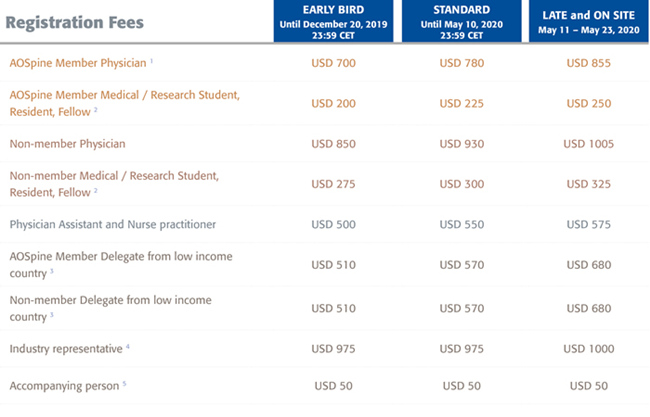
Task: Open footnote 1 next to AOSpine Member Physician
Action: 152,61
